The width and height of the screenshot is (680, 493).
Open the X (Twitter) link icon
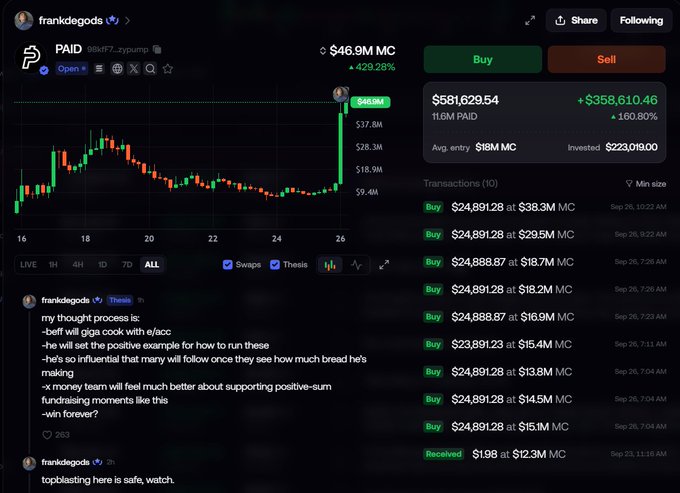134,69
